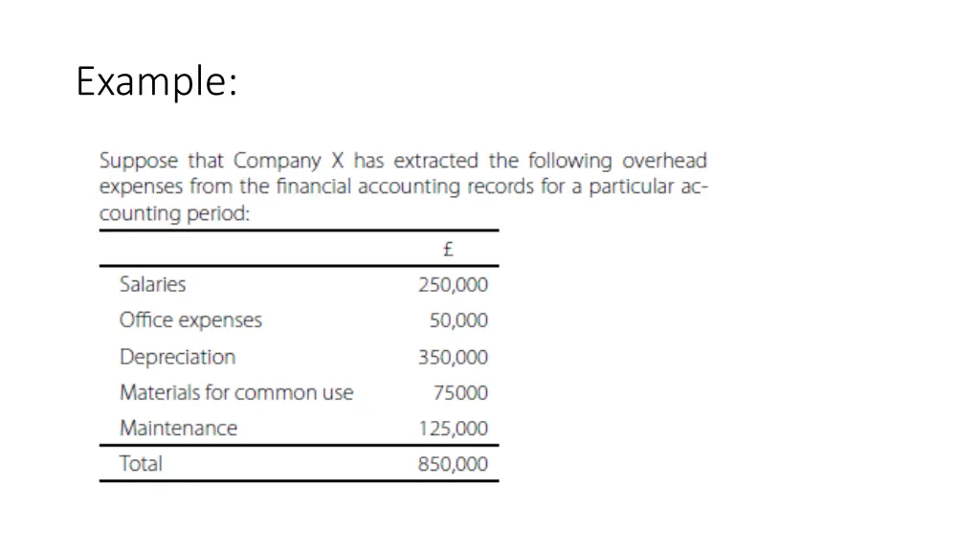980x551 pixels.
Task: Select the Depreciation row label
Action: click(x=177, y=358)
